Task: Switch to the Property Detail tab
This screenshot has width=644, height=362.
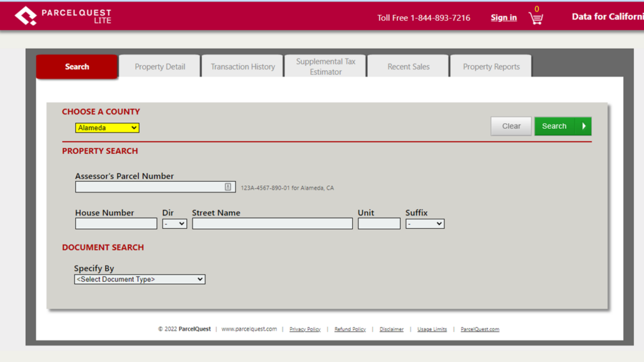Action: 160,67
